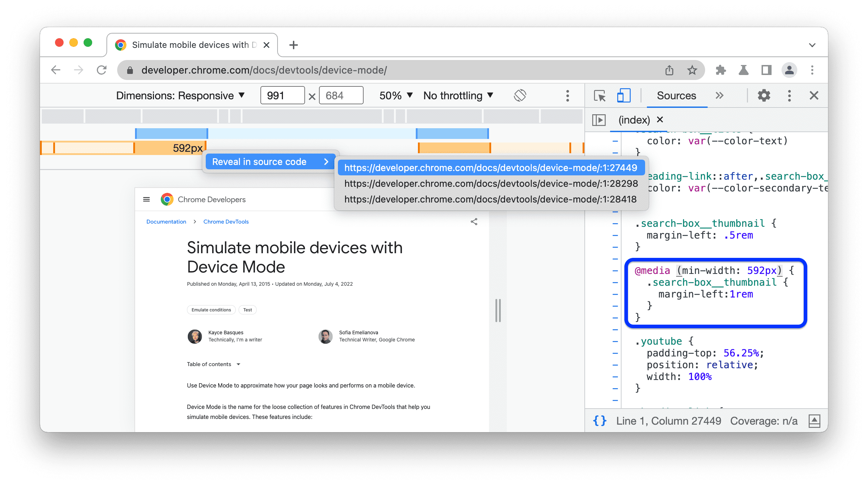Click the DevTools settings gear icon
The height and width of the screenshot is (485, 868).
click(763, 95)
